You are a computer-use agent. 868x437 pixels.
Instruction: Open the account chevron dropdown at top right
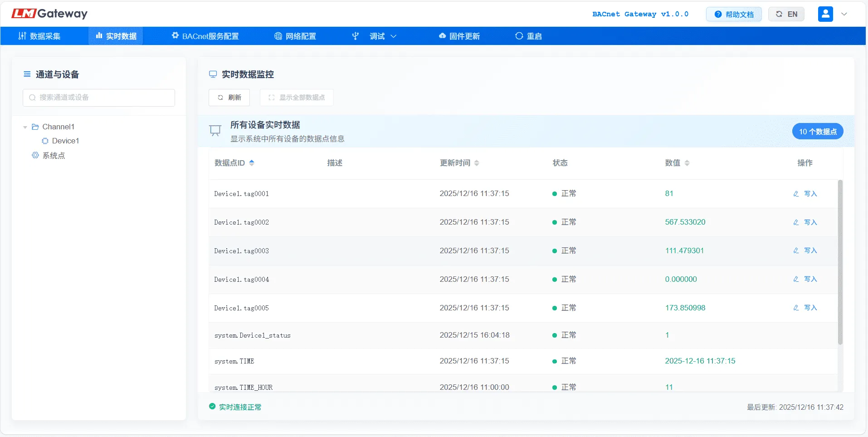click(x=844, y=14)
